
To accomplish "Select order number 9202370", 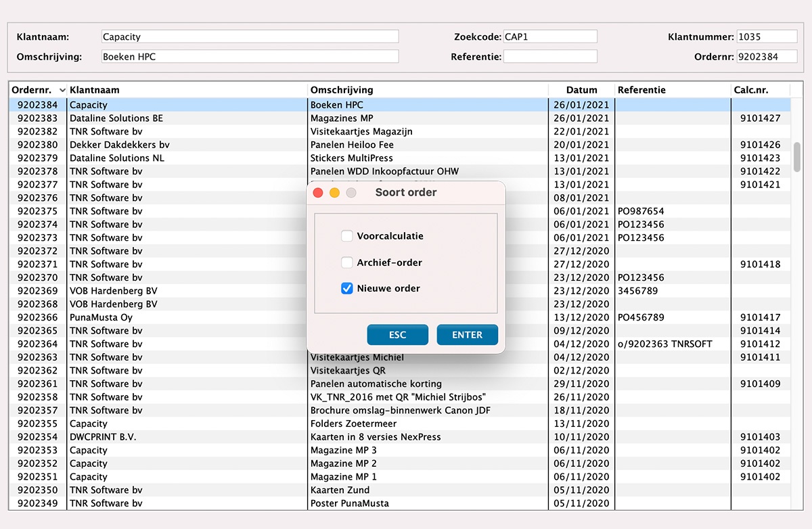I will coord(38,277).
